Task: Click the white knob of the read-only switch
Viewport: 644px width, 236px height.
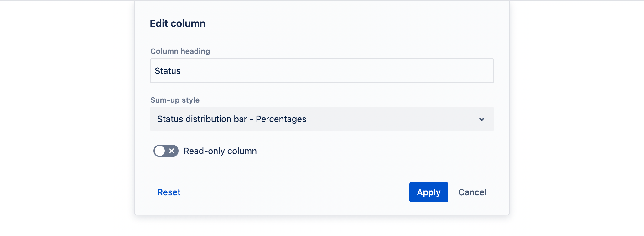Action: pyautogui.click(x=160, y=151)
